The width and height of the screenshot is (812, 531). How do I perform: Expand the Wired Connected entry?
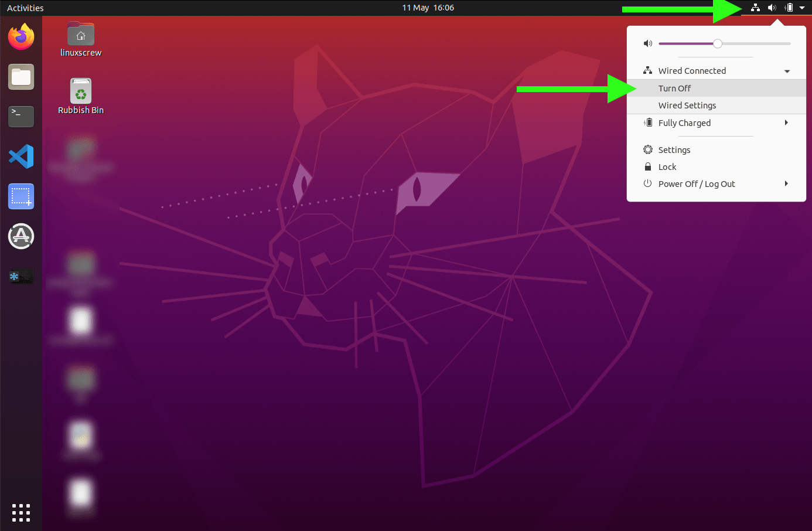tap(787, 70)
